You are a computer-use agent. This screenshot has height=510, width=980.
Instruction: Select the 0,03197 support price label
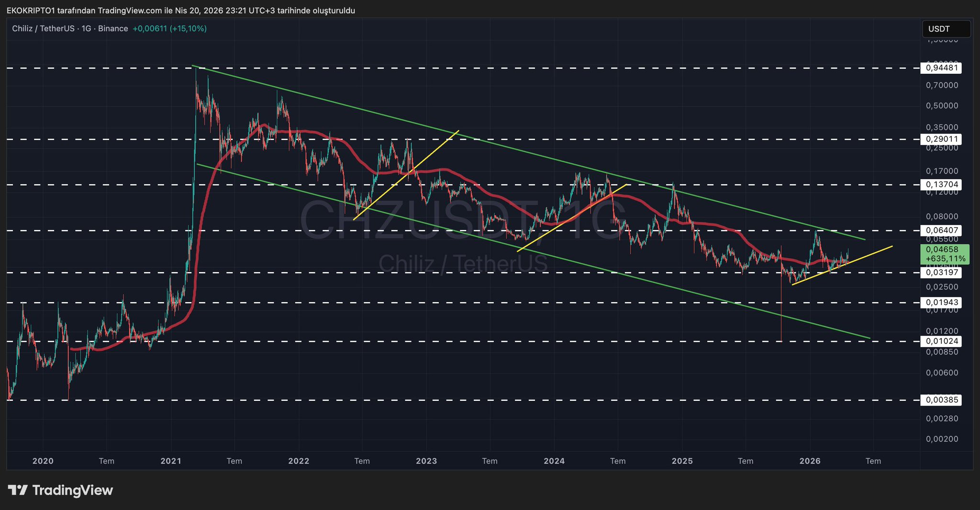pyautogui.click(x=941, y=272)
